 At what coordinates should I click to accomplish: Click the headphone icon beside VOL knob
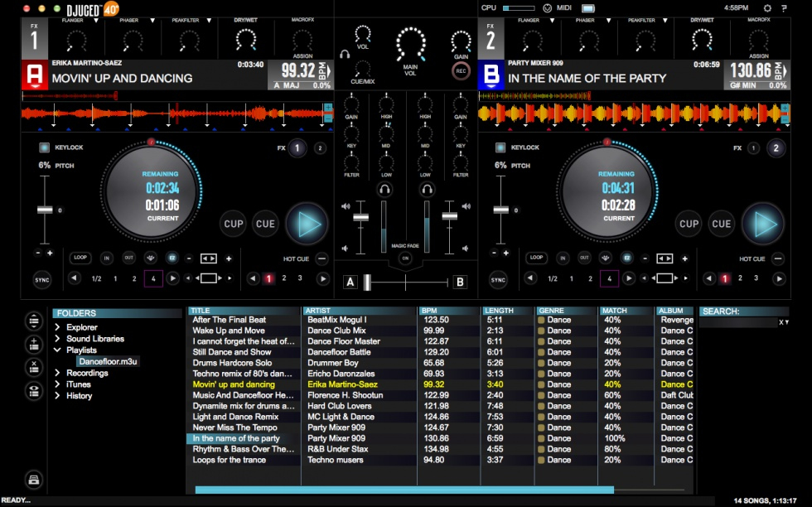tap(345, 54)
